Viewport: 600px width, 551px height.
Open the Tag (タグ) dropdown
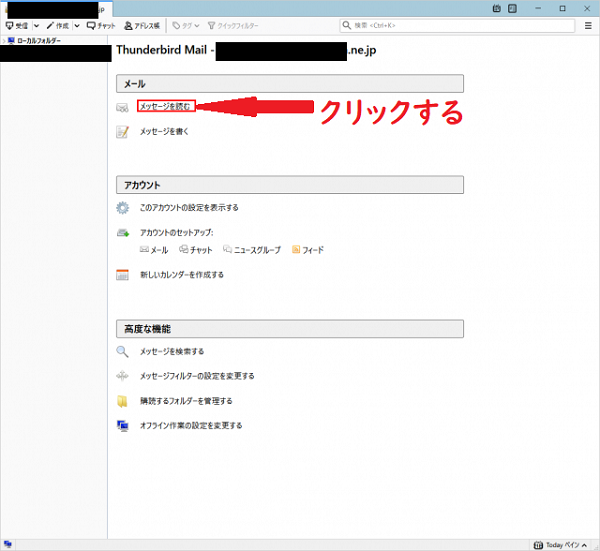click(x=186, y=26)
